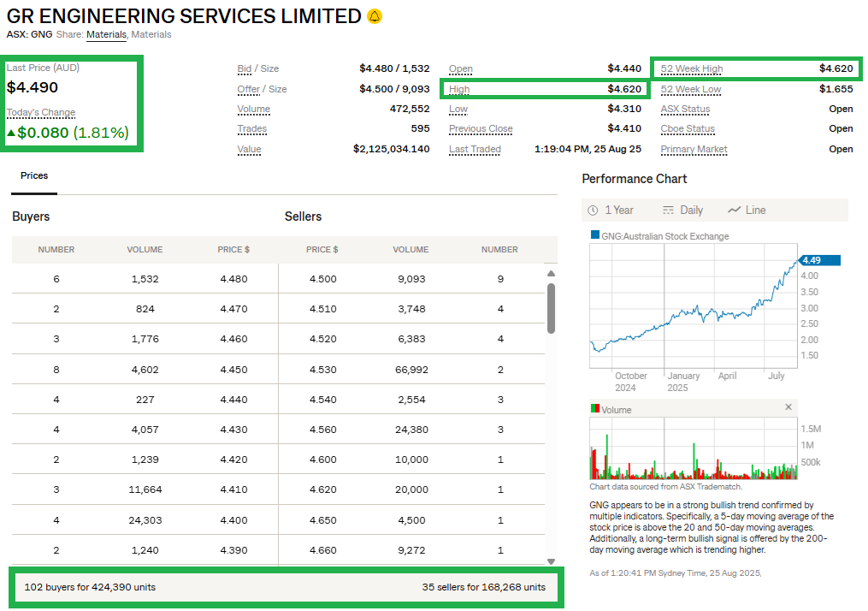Screen dimensions: 868x611
Task: Click the Line chart type icon
Action: pyautogui.click(x=734, y=211)
